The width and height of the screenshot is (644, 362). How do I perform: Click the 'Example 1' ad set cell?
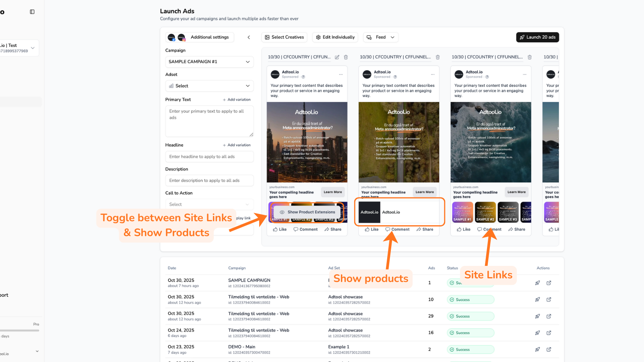339,347
